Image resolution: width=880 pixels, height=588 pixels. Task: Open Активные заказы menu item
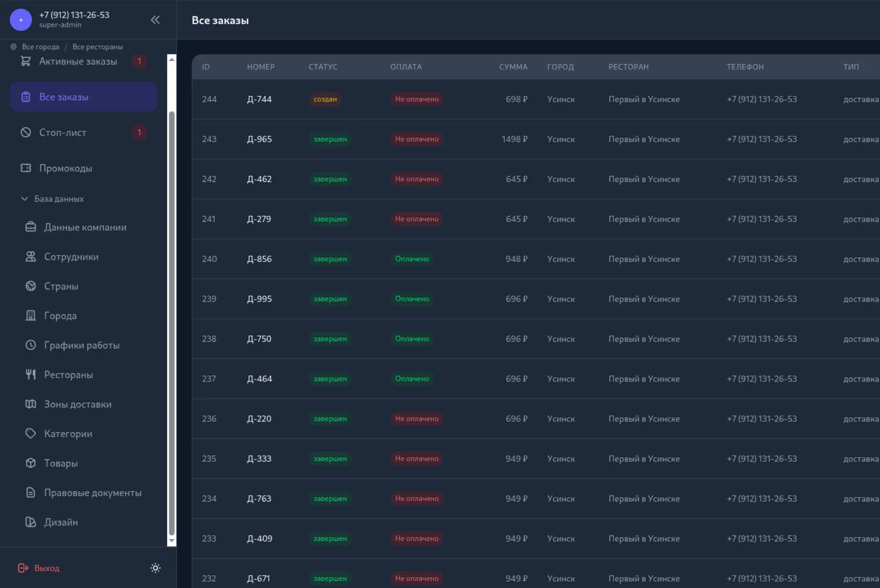pos(83,61)
